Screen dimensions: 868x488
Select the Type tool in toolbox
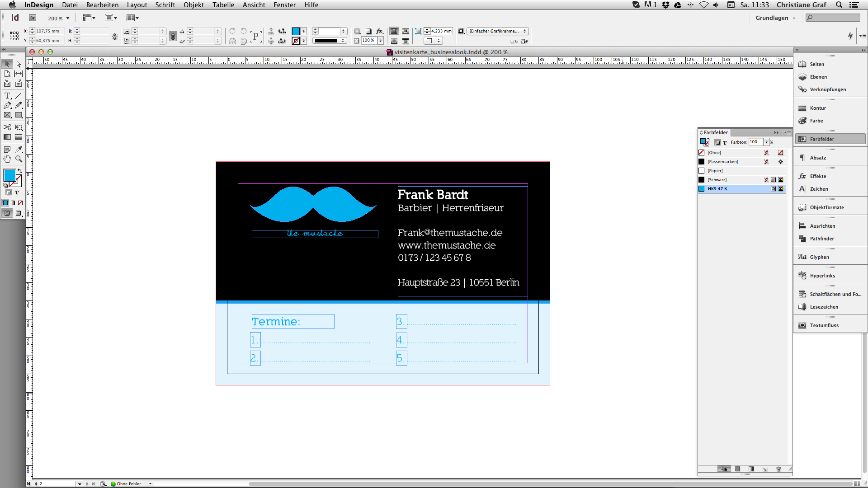point(7,96)
